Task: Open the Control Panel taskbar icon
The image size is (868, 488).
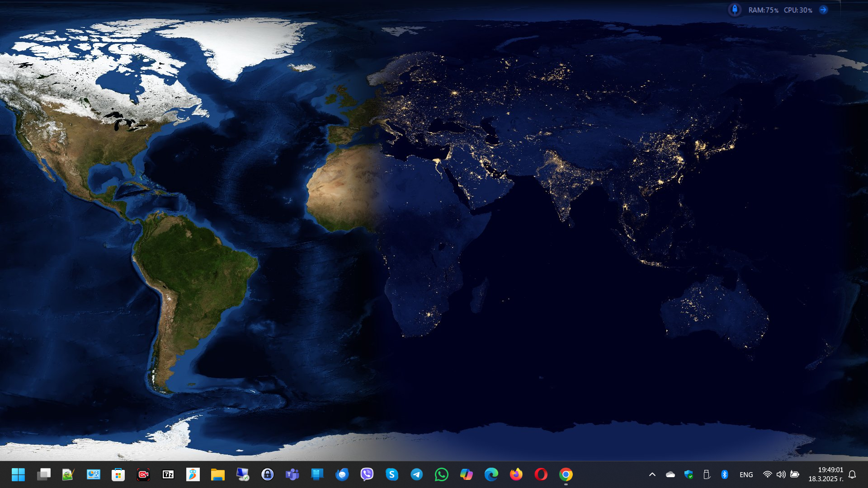Action: 94,474
